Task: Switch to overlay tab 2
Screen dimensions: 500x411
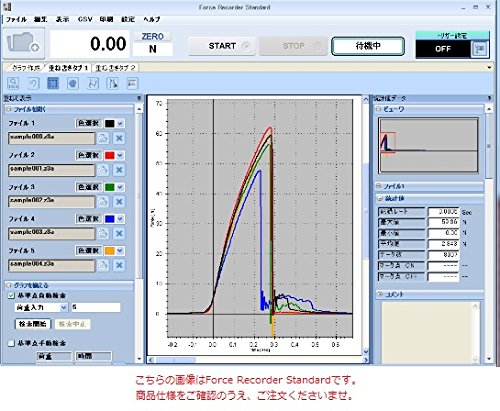Action: coord(115,68)
